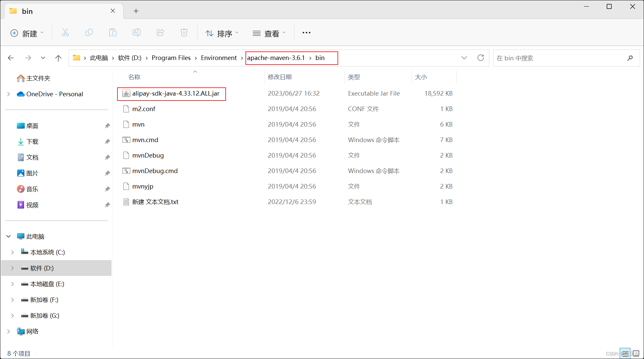Select the mvn file row

[x=287, y=124]
